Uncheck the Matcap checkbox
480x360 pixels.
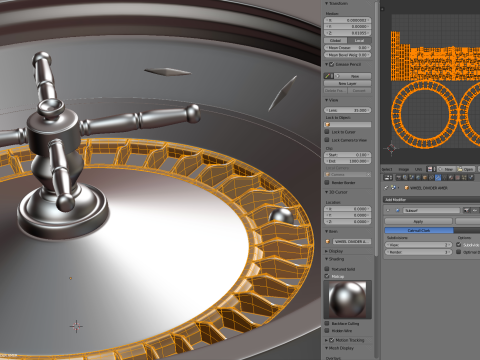(327, 276)
